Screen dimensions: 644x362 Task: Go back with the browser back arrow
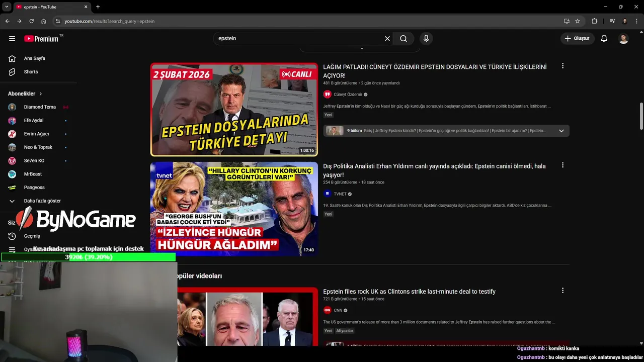(7, 21)
